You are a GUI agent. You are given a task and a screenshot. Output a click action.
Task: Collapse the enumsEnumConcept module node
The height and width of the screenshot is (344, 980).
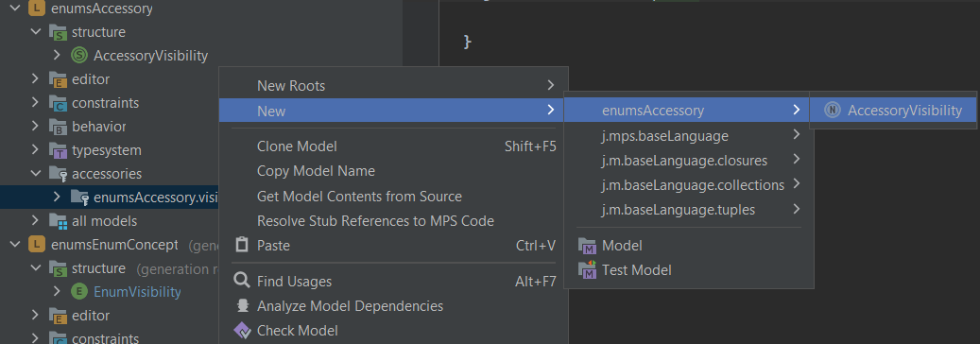click(x=16, y=245)
